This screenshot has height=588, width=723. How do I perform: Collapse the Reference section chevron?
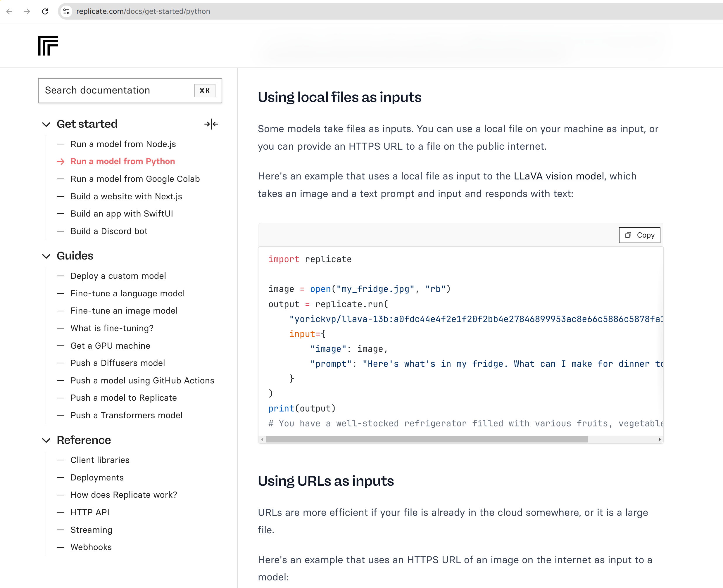tap(46, 440)
